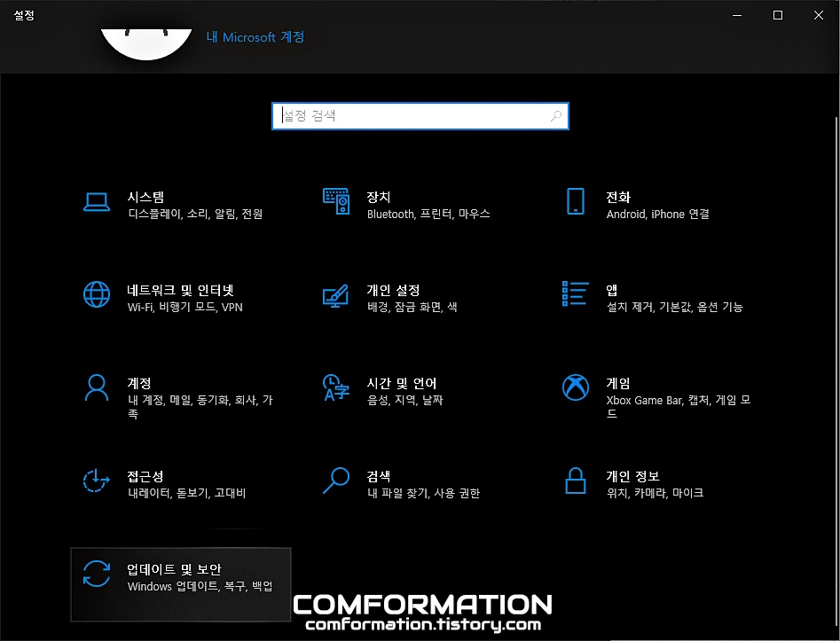Viewport: 840px width, 641px height.
Task: Click the magnifier inside the search box
Action: (556, 115)
